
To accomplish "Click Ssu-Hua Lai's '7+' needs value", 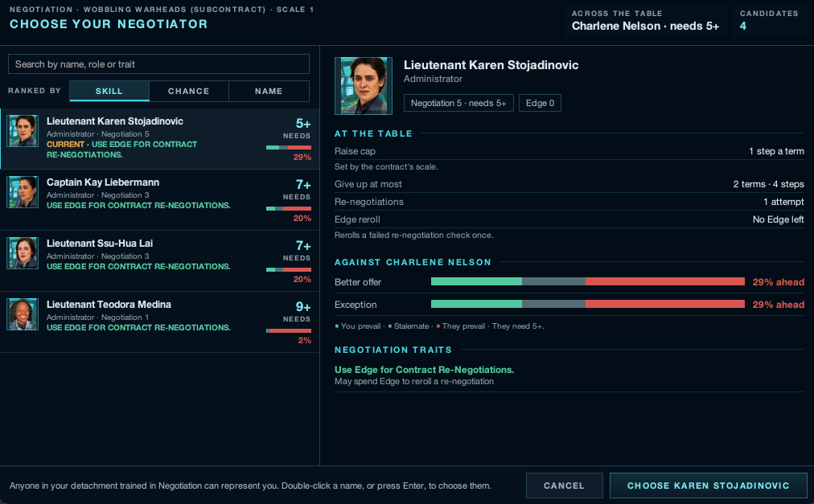I will tap(303, 245).
